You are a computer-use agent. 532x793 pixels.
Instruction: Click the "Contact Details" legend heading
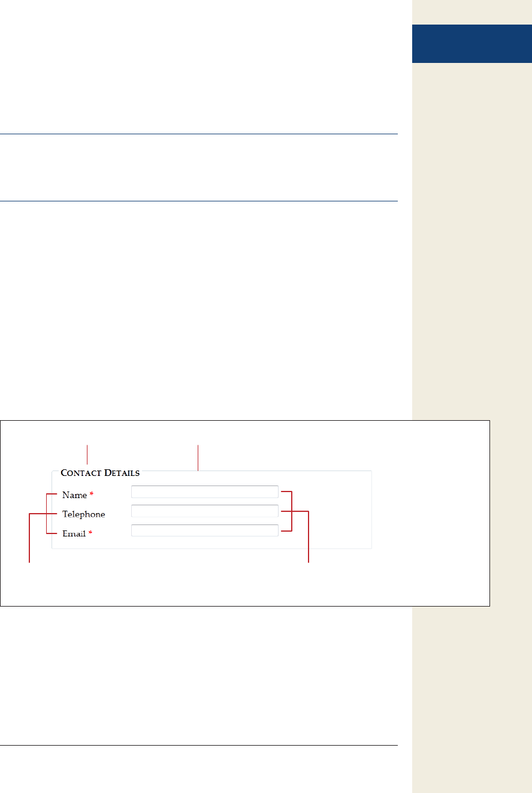pos(101,473)
